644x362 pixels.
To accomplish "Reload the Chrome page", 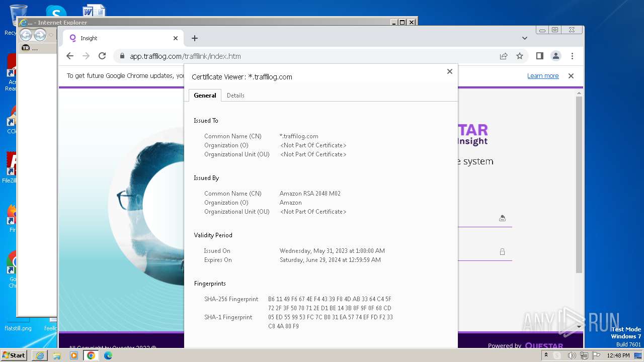I will point(102,56).
